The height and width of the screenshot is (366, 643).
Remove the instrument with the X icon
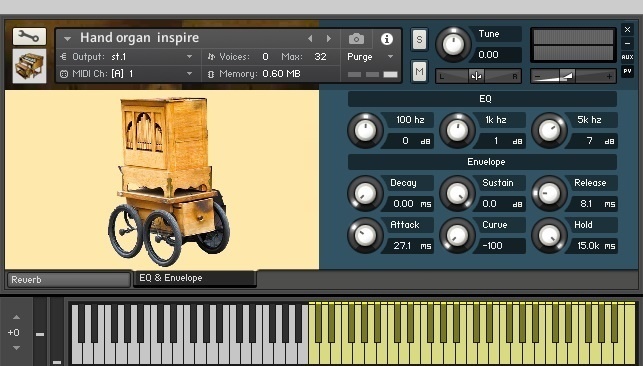coord(627,30)
